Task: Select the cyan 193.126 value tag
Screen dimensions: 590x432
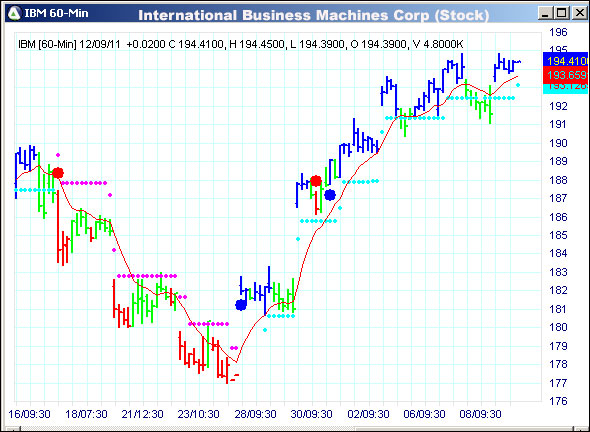Action: tap(566, 88)
